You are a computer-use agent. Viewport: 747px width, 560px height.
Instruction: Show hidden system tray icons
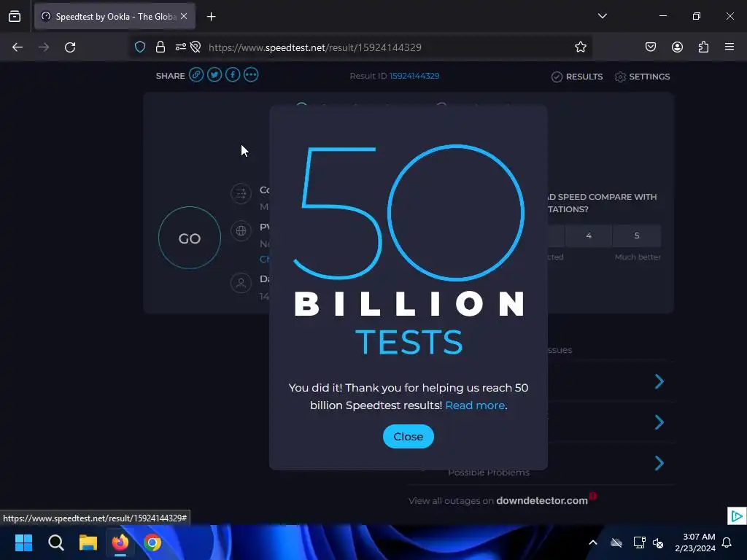593,542
